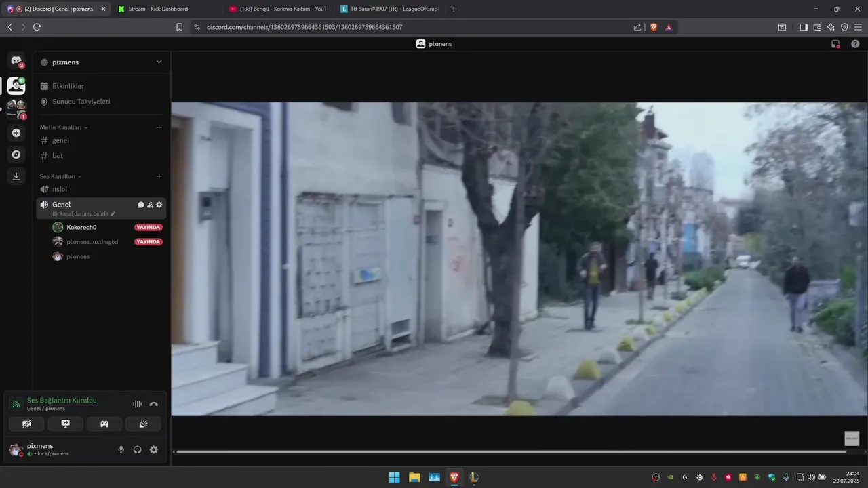The height and width of the screenshot is (488, 868).
Task: Open voice connection signal info icon
Action: pyautogui.click(x=16, y=404)
